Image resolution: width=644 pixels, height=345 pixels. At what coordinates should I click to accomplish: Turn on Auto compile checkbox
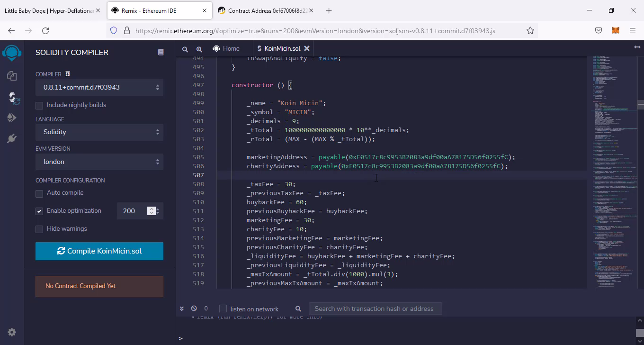point(39,193)
